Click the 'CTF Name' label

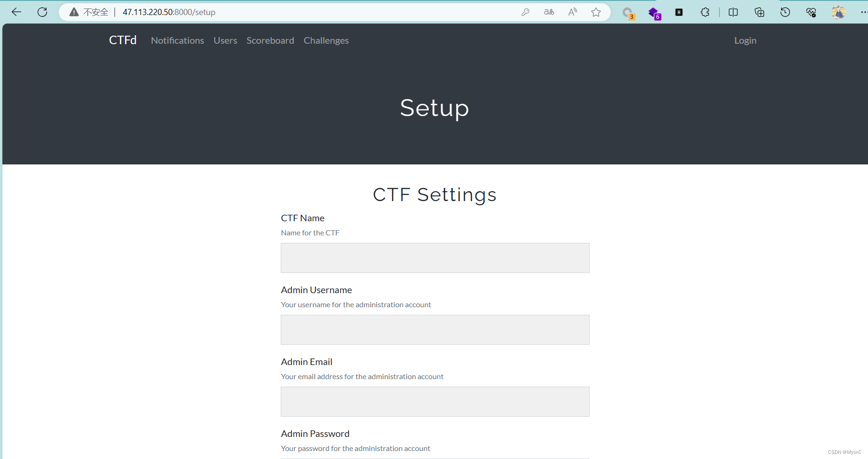(x=303, y=218)
